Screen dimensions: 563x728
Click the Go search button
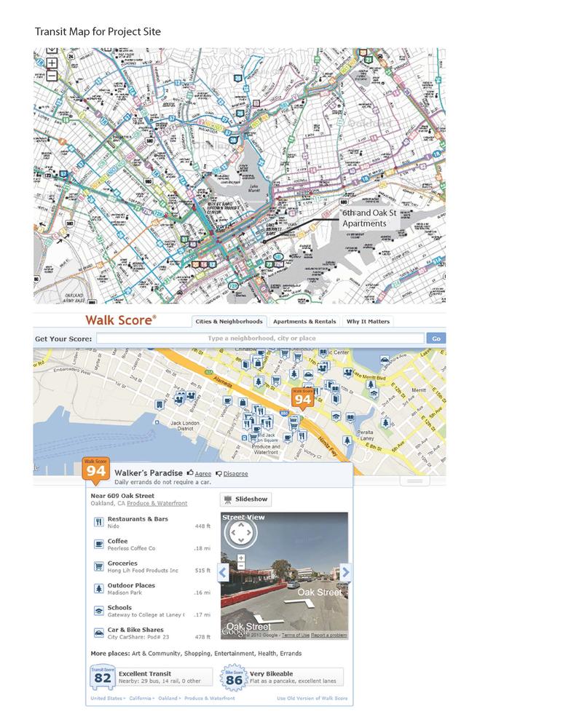pos(436,339)
